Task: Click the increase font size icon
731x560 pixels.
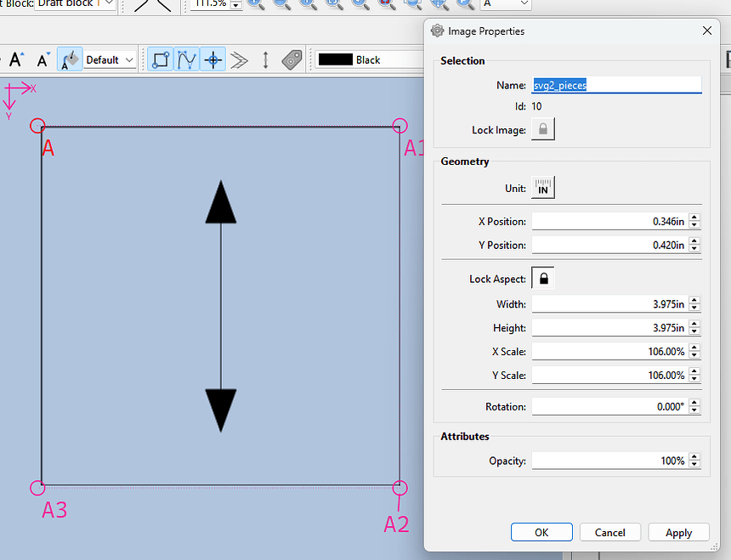Action: tap(16, 59)
